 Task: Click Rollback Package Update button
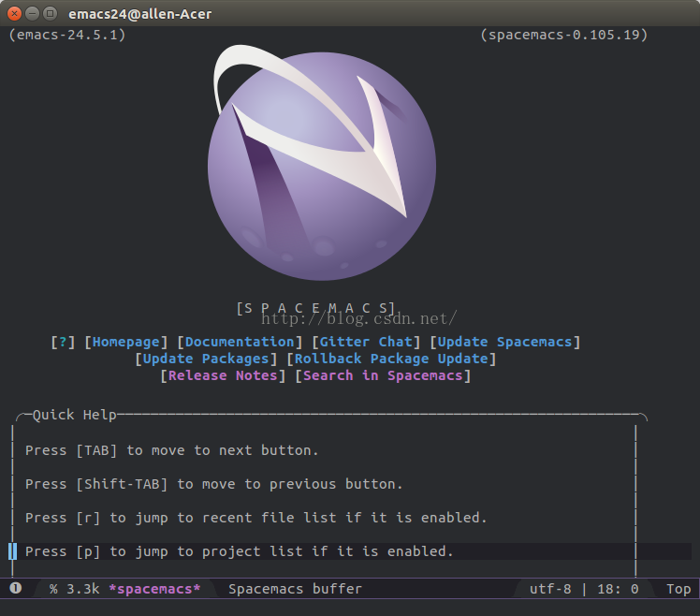point(391,359)
